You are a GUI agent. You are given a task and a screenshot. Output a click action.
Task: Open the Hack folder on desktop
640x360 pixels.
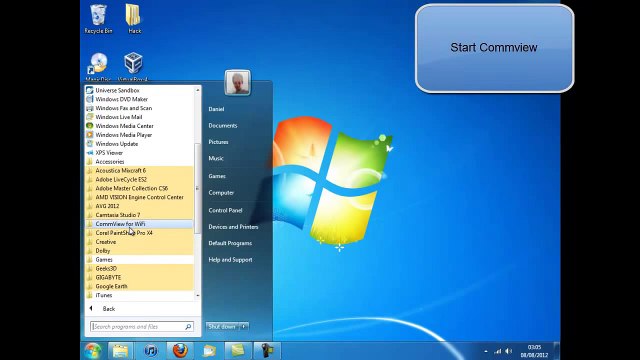[134, 19]
